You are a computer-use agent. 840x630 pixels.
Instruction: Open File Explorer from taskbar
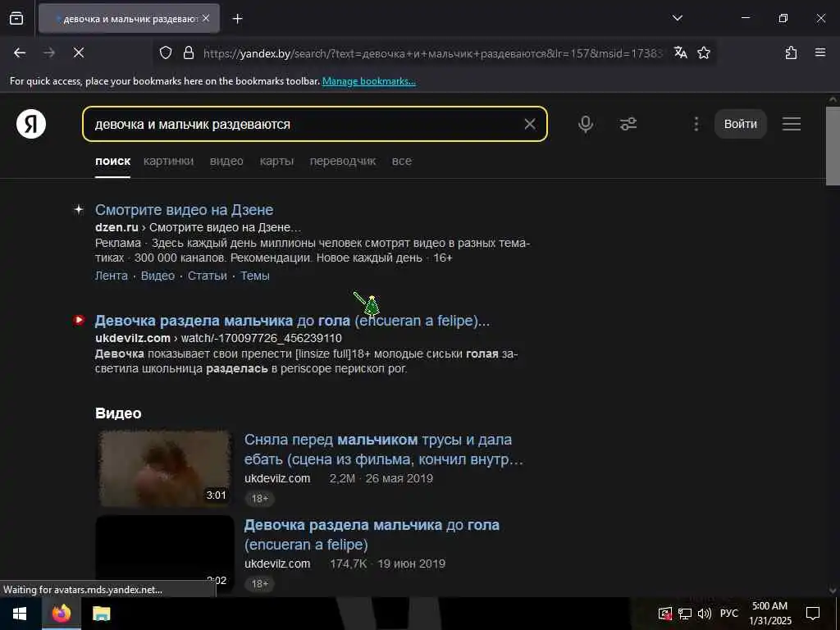click(101, 614)
